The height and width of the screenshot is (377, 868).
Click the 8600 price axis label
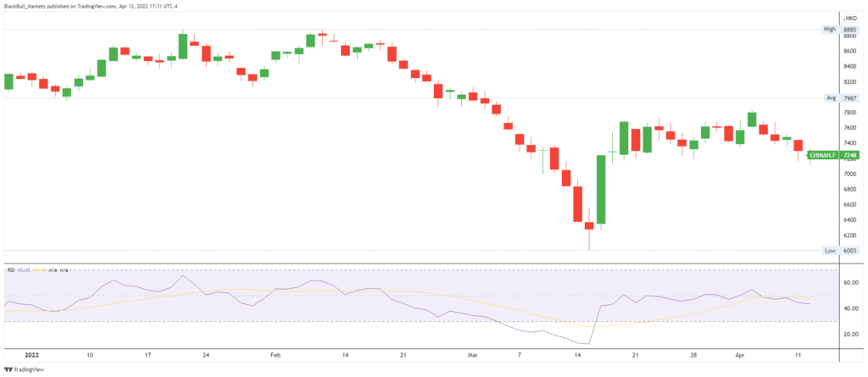tap(849, 51)
